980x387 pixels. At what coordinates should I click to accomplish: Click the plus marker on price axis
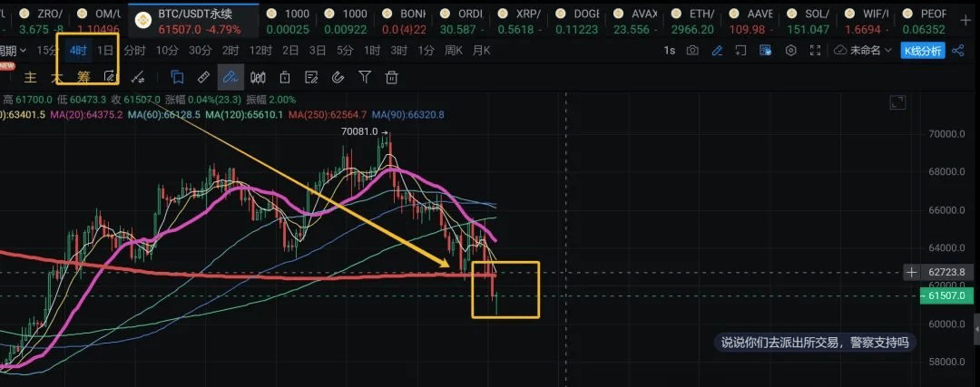point(912,272)
